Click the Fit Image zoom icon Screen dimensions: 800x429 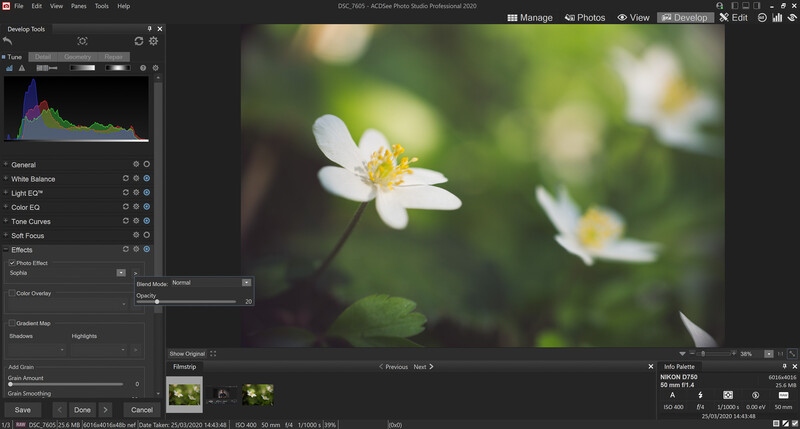(x=792, y=354)
